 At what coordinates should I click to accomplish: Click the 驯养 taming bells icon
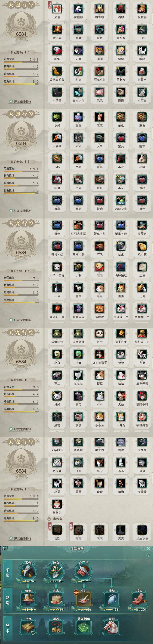pos(56,628)
